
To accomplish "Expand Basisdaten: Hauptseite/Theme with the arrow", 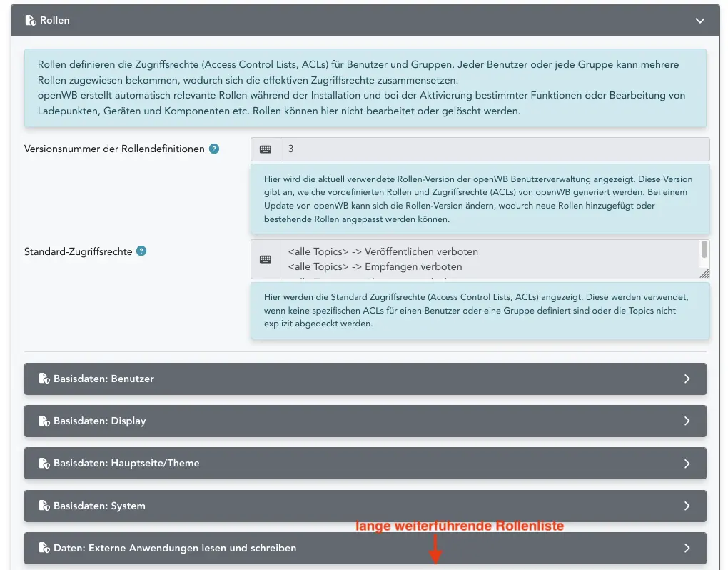I will [687, 464].
